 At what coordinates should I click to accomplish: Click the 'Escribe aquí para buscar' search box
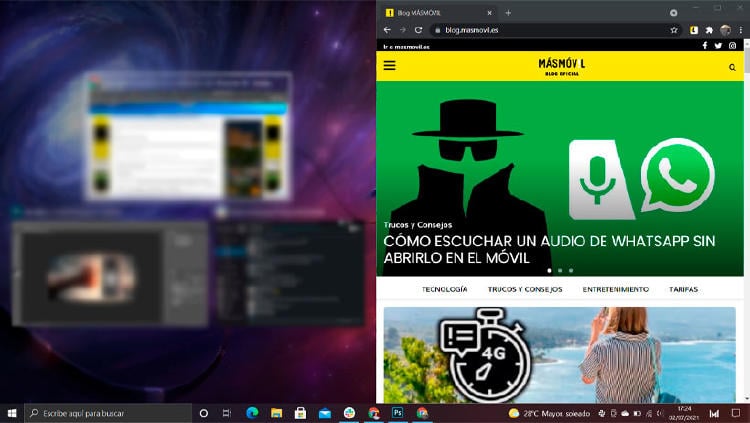tap(108, 413)
